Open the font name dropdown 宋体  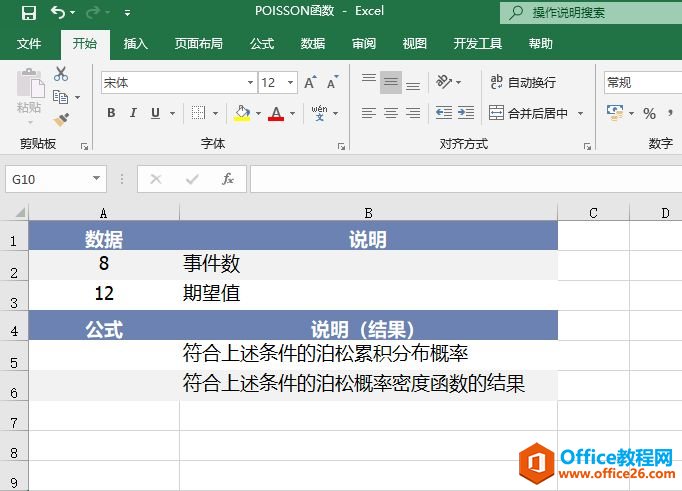tap(251, 83)
